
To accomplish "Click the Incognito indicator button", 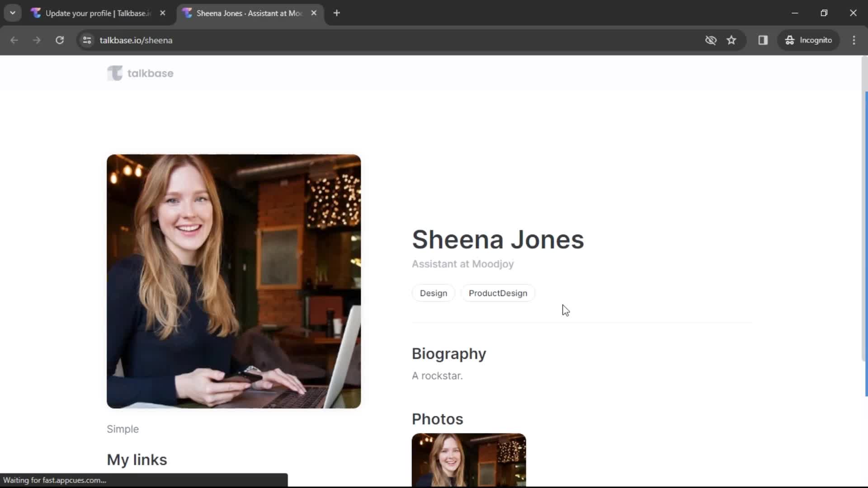I will click(809, 40).
